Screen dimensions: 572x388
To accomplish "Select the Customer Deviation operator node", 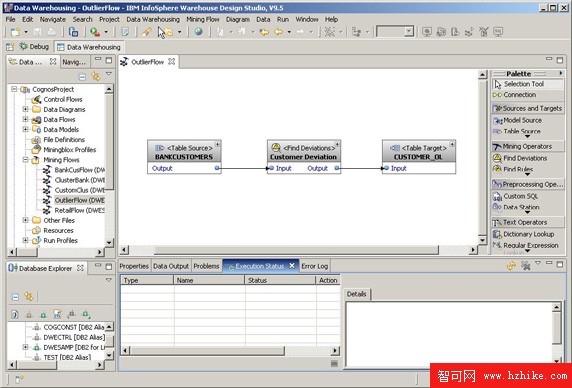I will tap(304, 157).
